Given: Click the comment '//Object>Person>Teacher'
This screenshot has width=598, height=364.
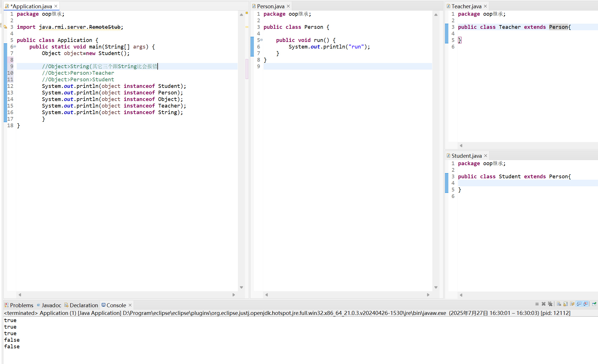Looking at the screenshot, I should click(x=78, y=73).
